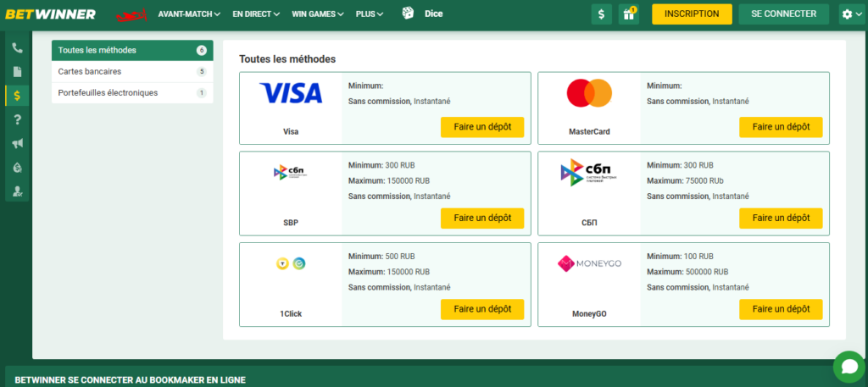Click the phone contacts icon in sidebar
The width and height of the screenshot is (868, 387).
(17, 48)
